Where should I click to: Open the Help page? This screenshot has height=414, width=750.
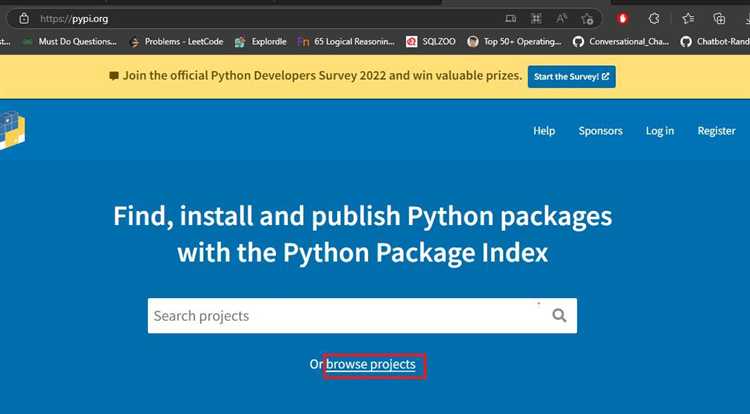(x=544, y=131)
